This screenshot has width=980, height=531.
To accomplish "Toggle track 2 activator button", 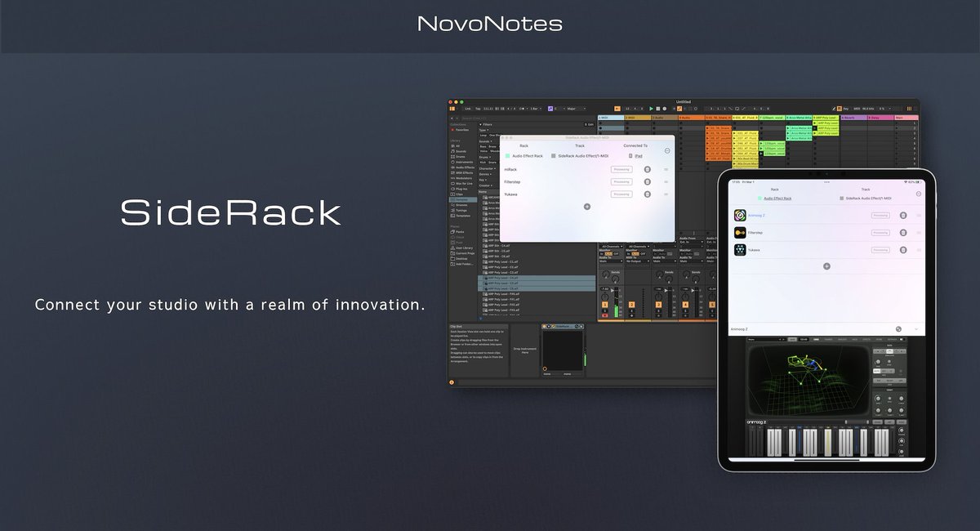I will click(632, 305).
